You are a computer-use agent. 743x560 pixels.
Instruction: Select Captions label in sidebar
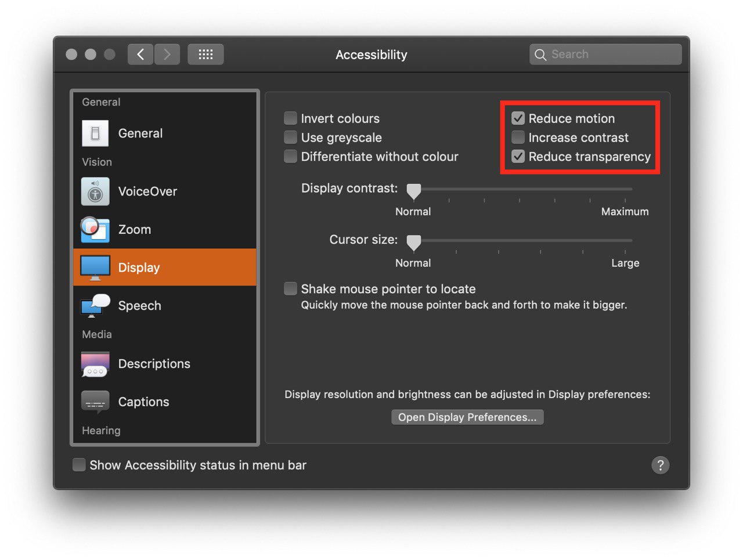(144, 402)
